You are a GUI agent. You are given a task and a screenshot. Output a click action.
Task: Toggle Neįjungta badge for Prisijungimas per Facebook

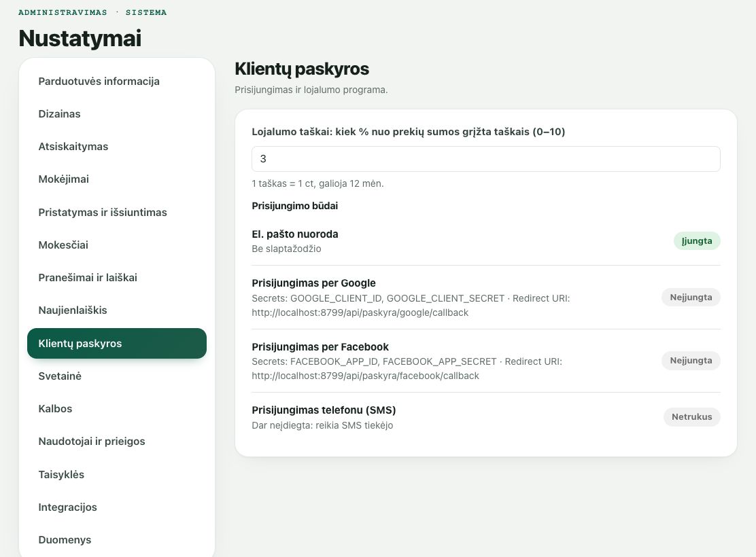[x=691, y=361]
